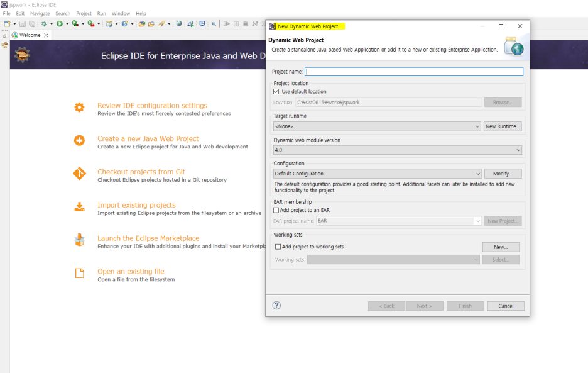
Task: Click the Disconnect debug icon
Action: 255,24
